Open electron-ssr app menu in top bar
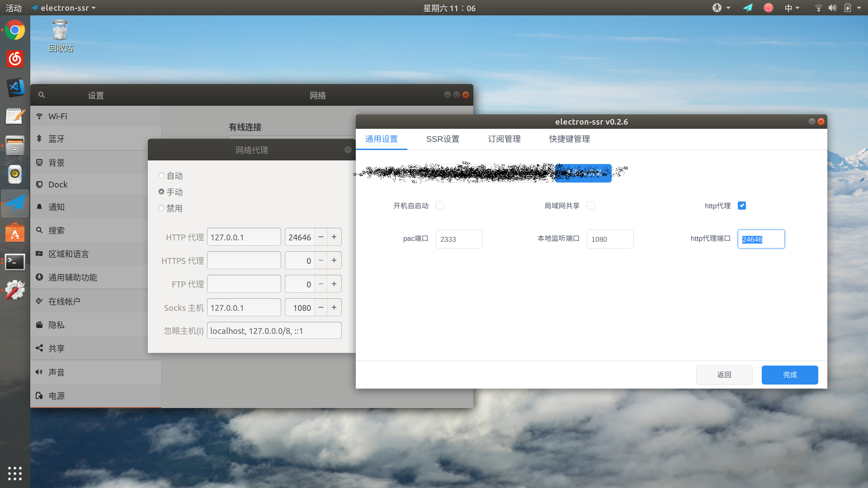The image size is (868, 488). [64, 8]
